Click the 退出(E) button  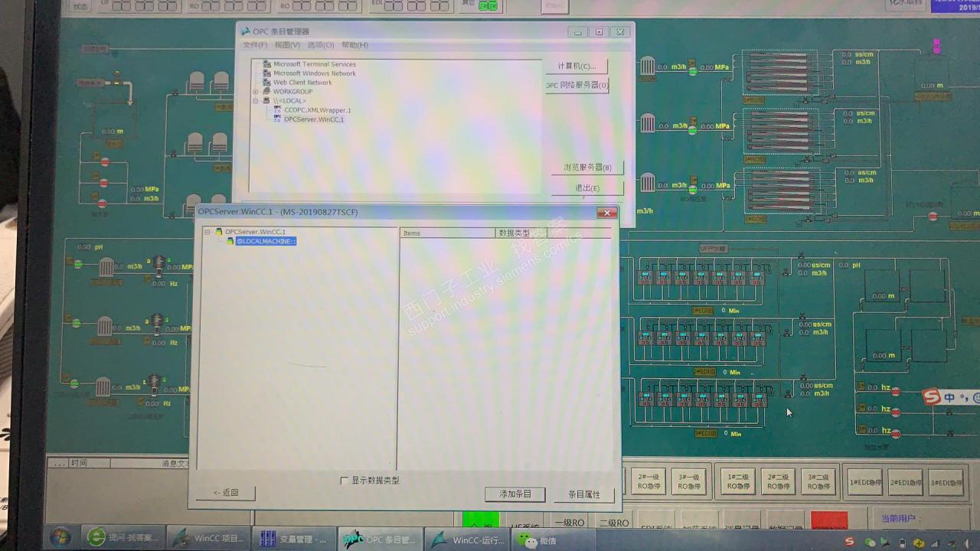(587, 188)
